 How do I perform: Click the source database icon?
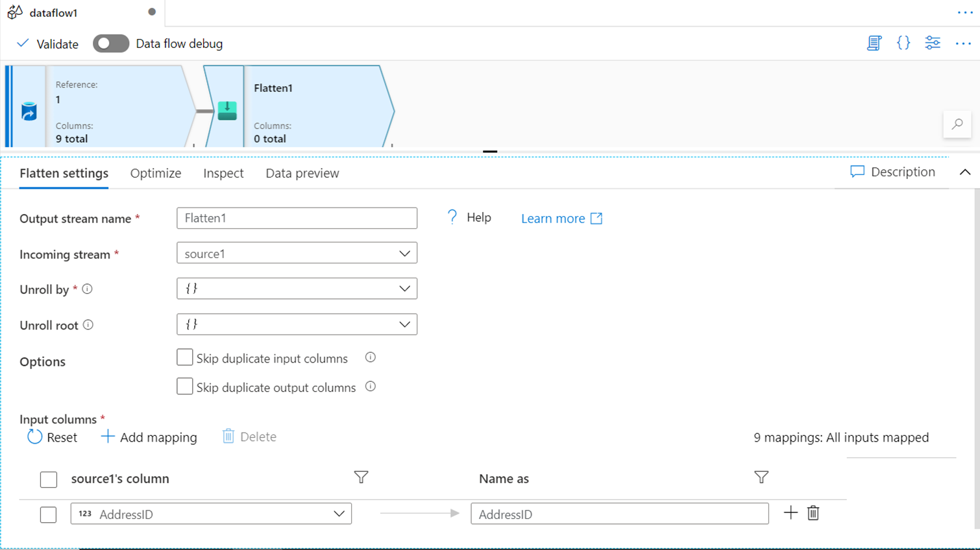point(29,111)
